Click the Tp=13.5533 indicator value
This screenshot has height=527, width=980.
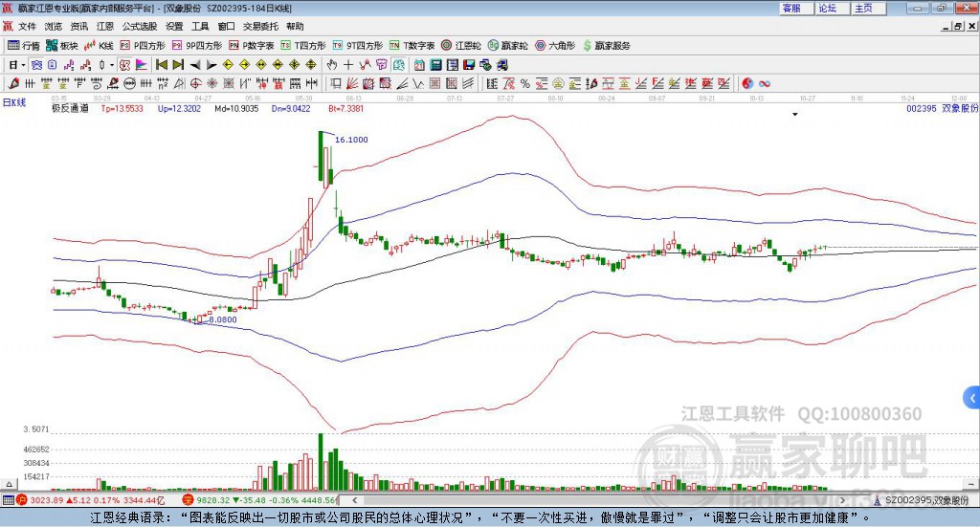pyautogui.click(x=122, y=108)
